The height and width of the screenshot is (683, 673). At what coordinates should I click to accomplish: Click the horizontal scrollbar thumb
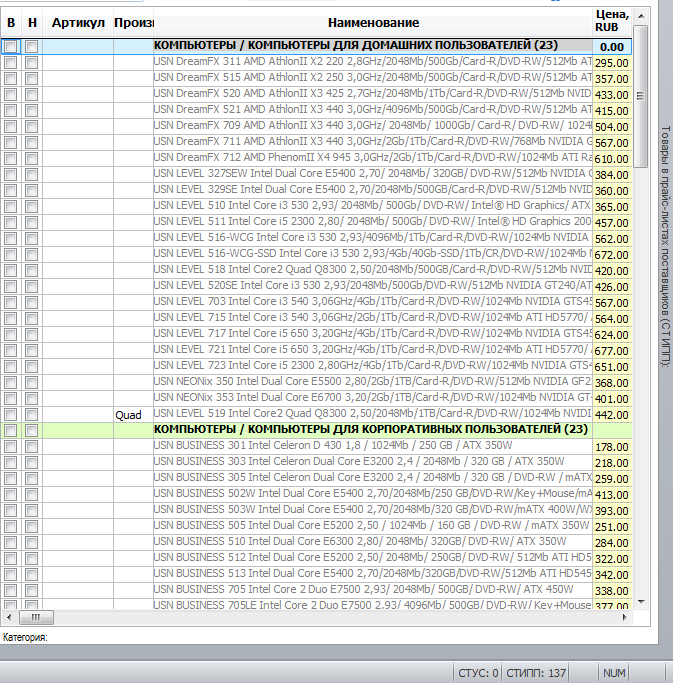[36, 617]
